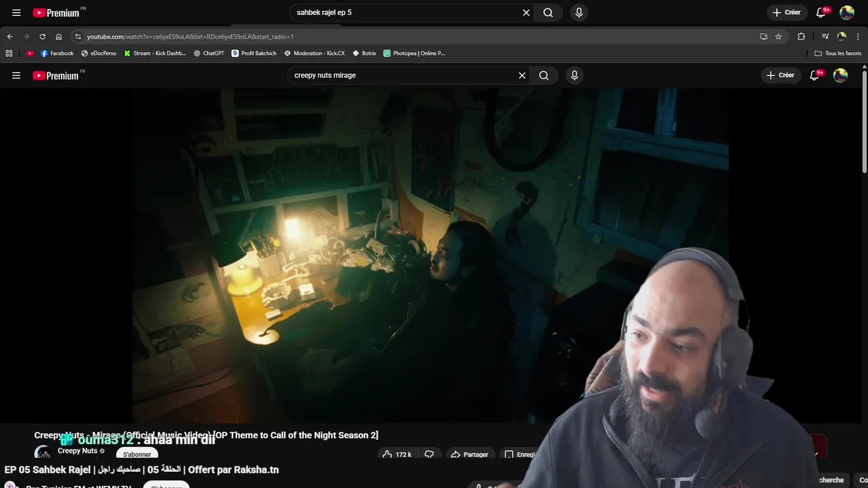This screenshot has height=488, width=868.
Task: Open the Botrix bookmark
Action: click(364, 53)
